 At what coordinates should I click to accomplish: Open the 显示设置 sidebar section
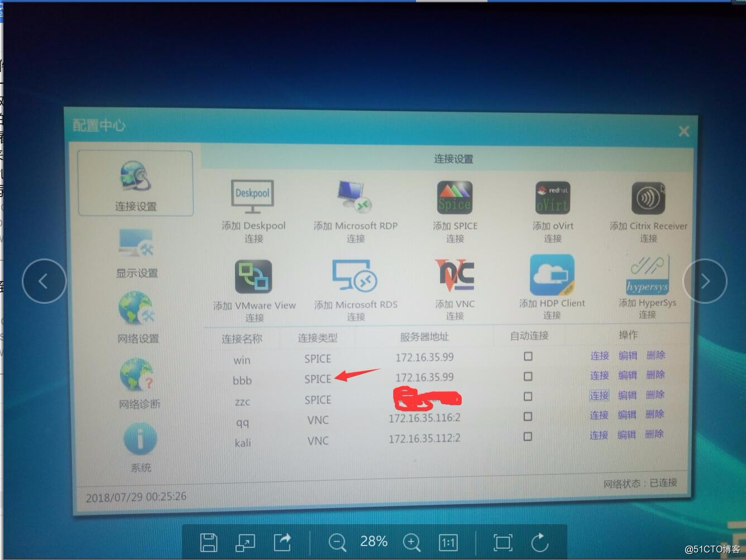(137, 253)
